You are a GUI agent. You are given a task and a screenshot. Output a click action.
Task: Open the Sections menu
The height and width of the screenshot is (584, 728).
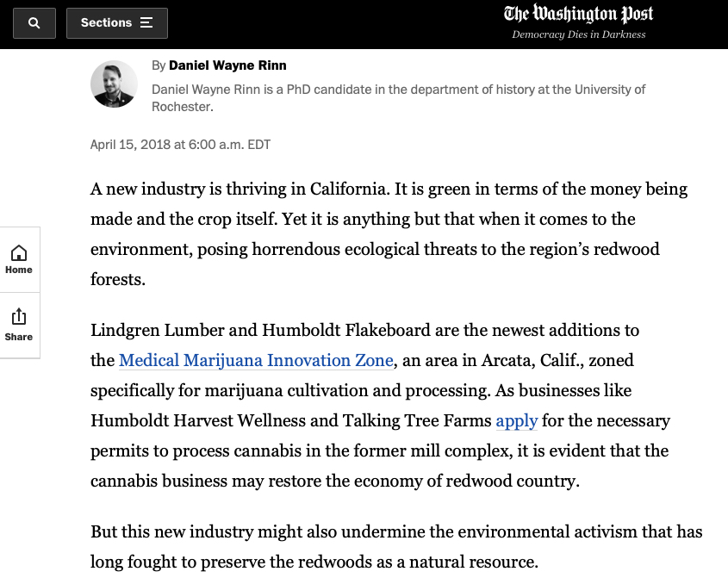[116, 23]
